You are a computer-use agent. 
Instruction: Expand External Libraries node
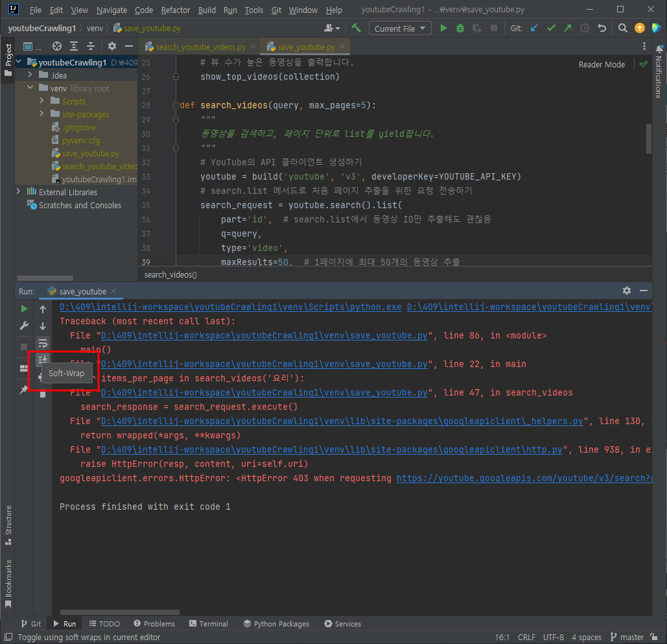18,191
